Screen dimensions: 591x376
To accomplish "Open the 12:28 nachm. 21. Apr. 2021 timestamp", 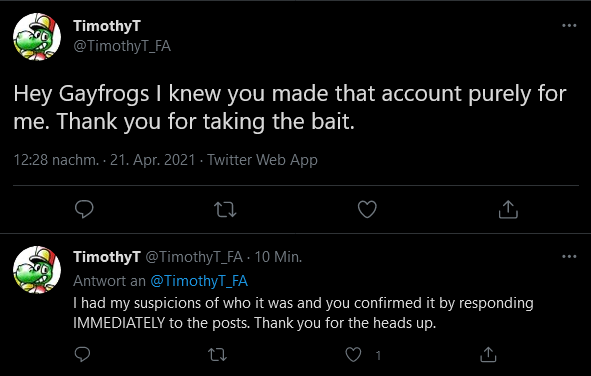I will [104, 160].
